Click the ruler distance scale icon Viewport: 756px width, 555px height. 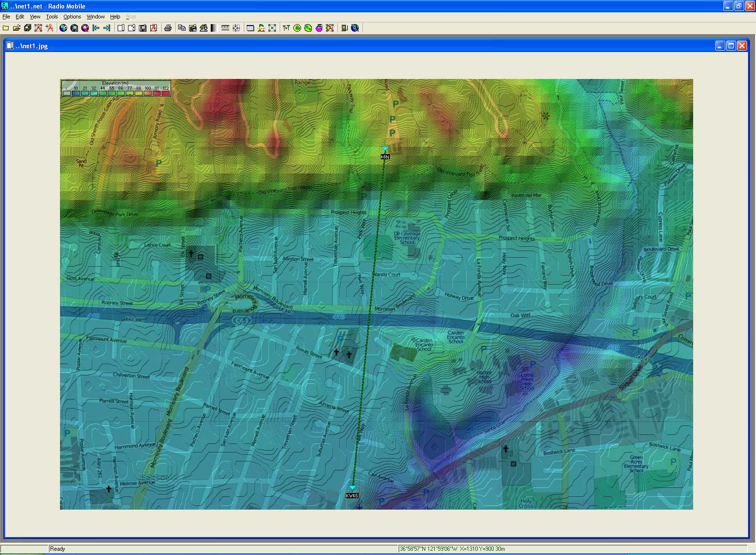225,28
